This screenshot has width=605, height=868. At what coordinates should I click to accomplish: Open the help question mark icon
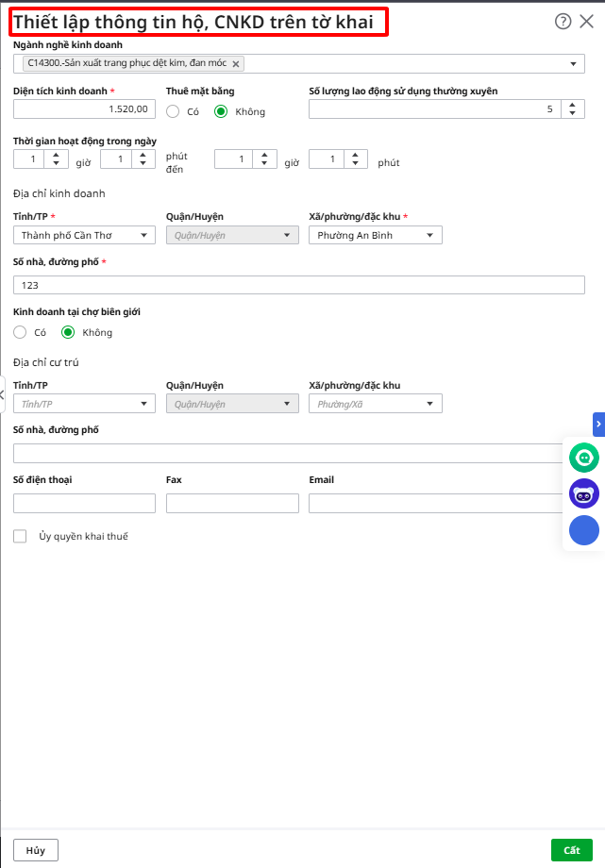[563, 22]
